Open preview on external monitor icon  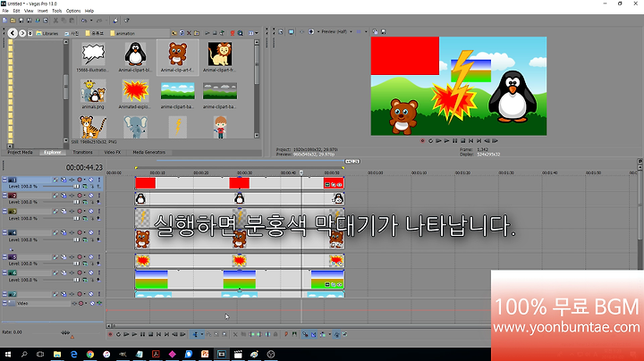click(x=292, y=31)
